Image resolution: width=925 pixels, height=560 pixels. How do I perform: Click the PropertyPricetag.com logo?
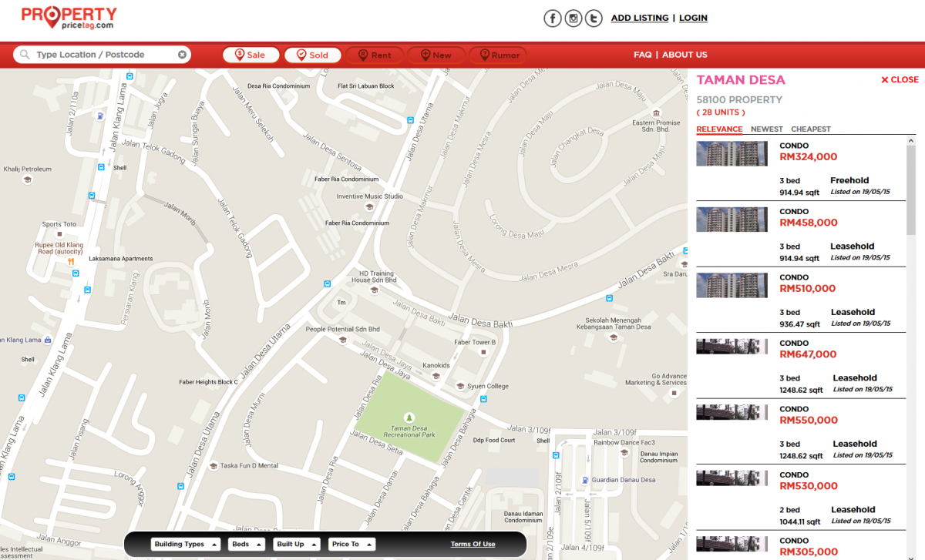69,18
